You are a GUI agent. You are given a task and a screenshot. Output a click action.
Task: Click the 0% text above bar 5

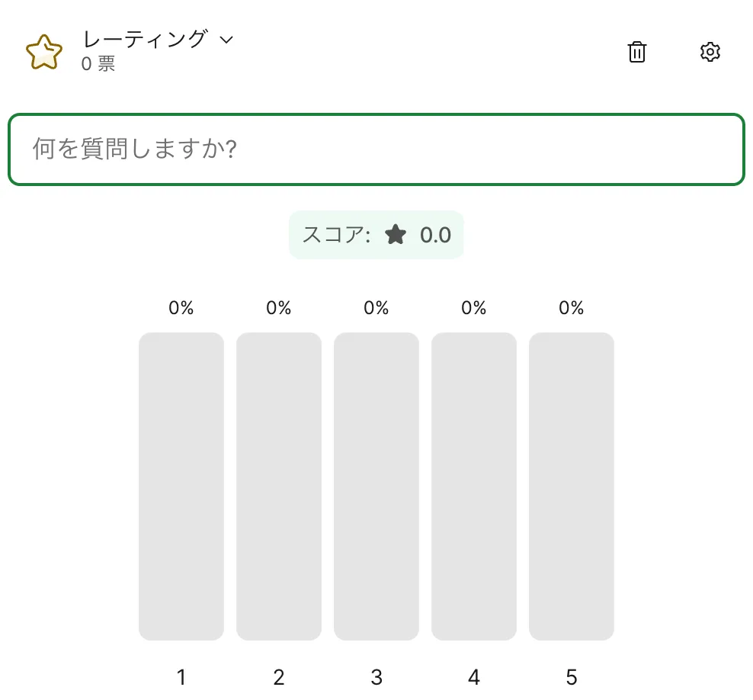[x=572, y=308]
